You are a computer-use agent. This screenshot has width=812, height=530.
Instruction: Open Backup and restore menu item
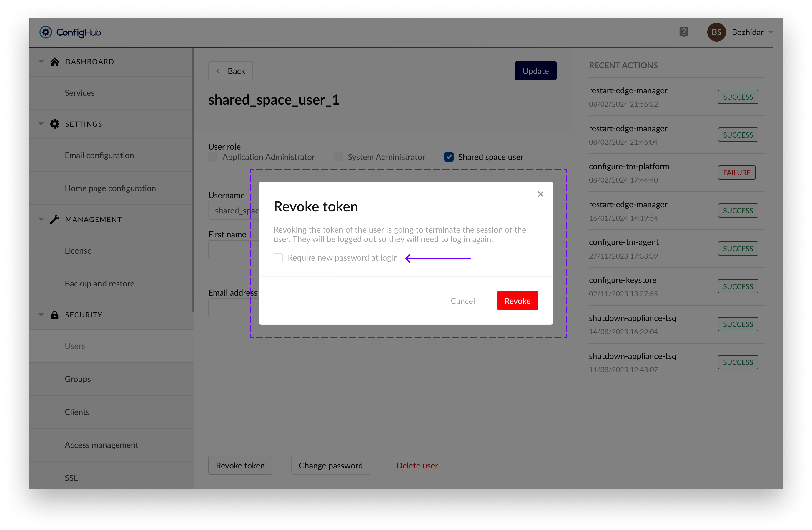[x=99, y=284]
